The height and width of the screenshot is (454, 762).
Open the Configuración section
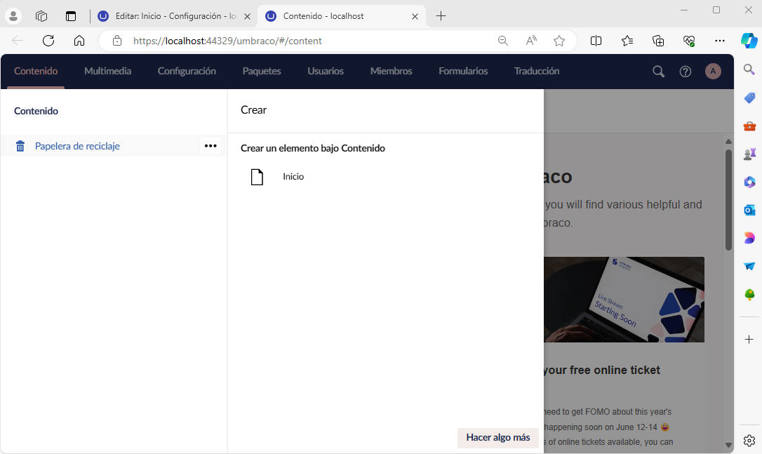click(187, 71)
